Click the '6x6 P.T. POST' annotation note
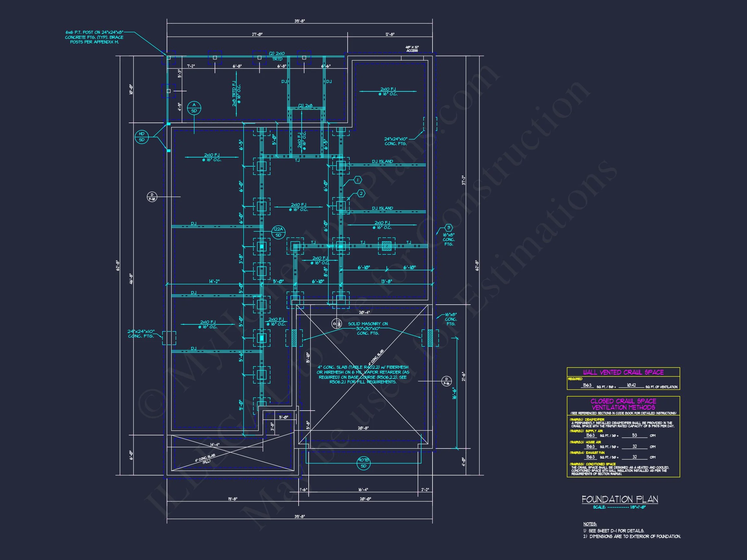The height and width of the screenshot is (560, 747). click(94, 37)
